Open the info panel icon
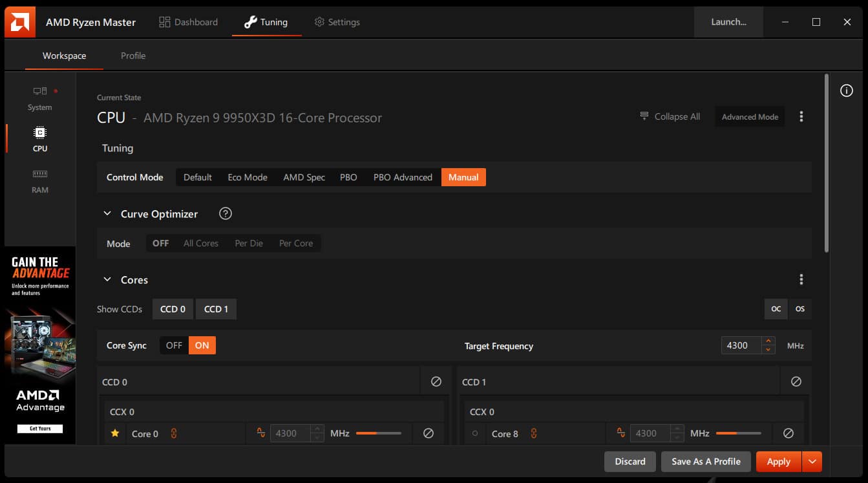The image size is (868, 483). coord(846,91)
